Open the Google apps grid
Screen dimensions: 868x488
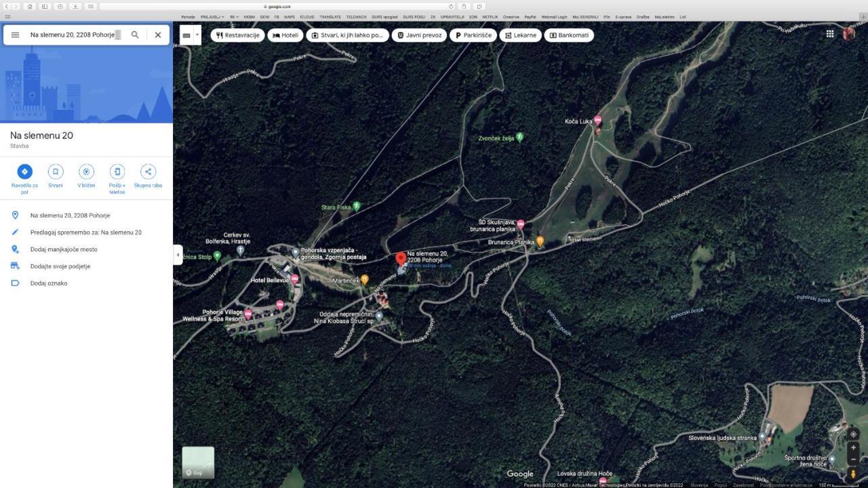830,33
